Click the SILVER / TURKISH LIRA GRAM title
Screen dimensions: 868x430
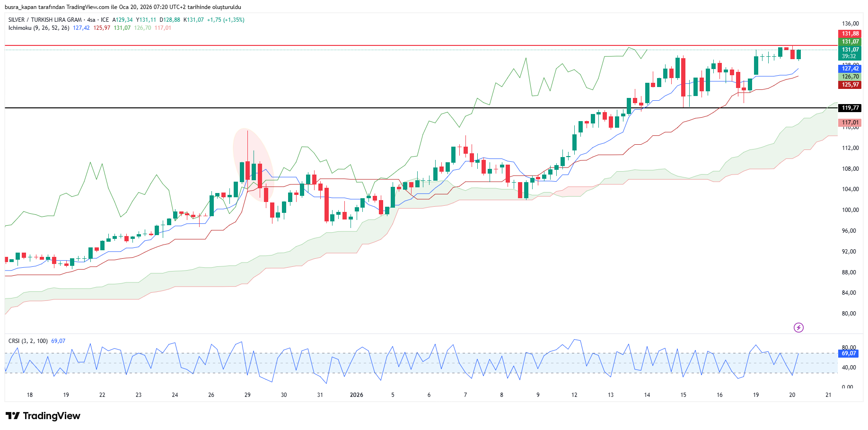point(45,20)
